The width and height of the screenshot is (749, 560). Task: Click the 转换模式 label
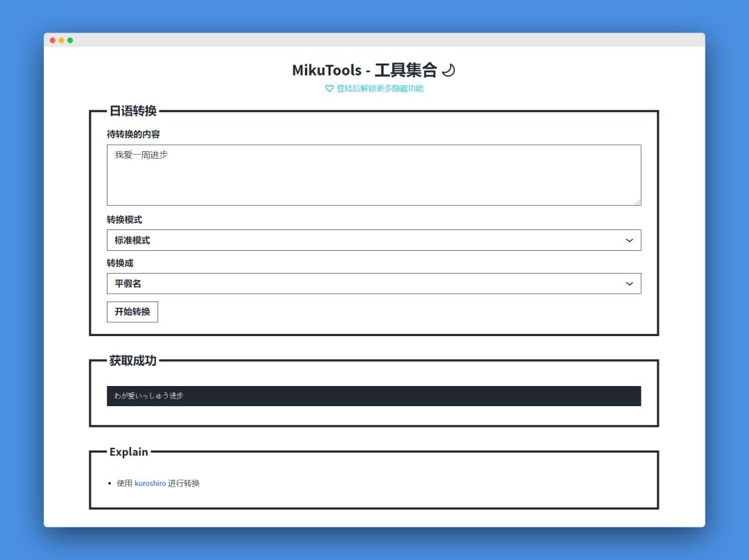124,220
